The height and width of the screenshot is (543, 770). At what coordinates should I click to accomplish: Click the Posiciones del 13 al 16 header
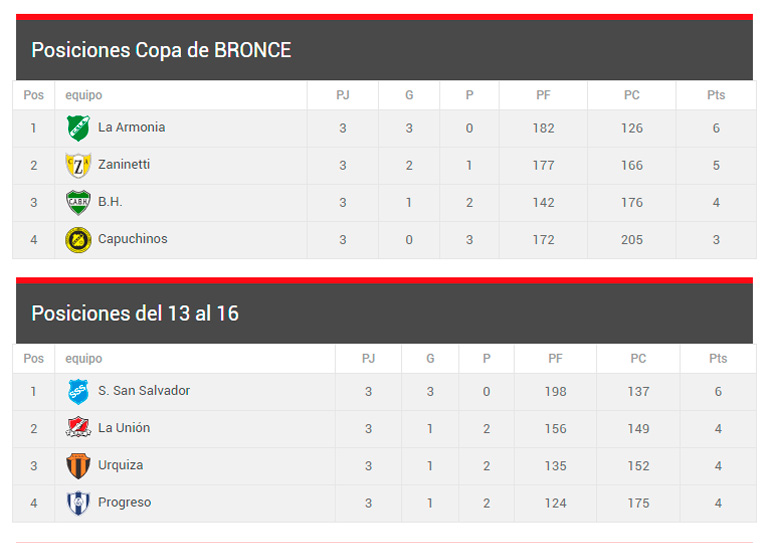click(135, 313)
